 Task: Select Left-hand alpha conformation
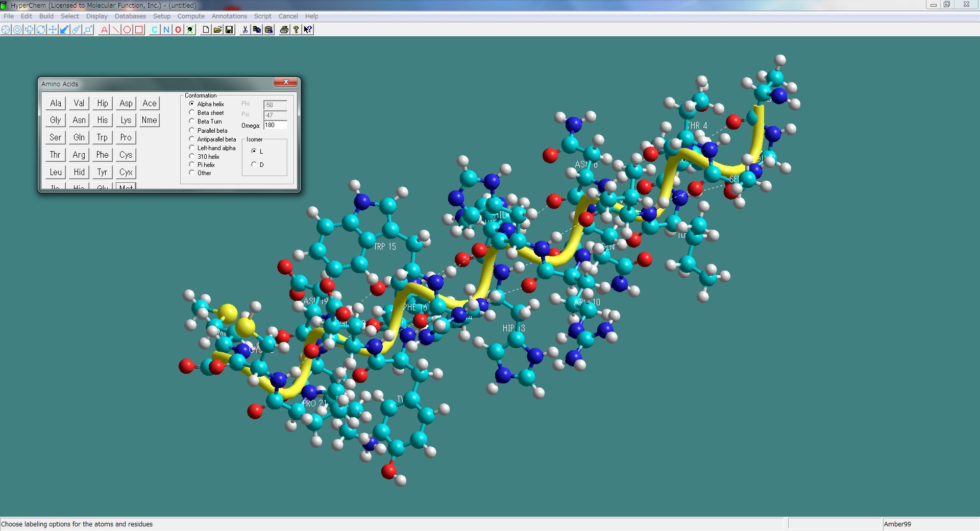212,148
